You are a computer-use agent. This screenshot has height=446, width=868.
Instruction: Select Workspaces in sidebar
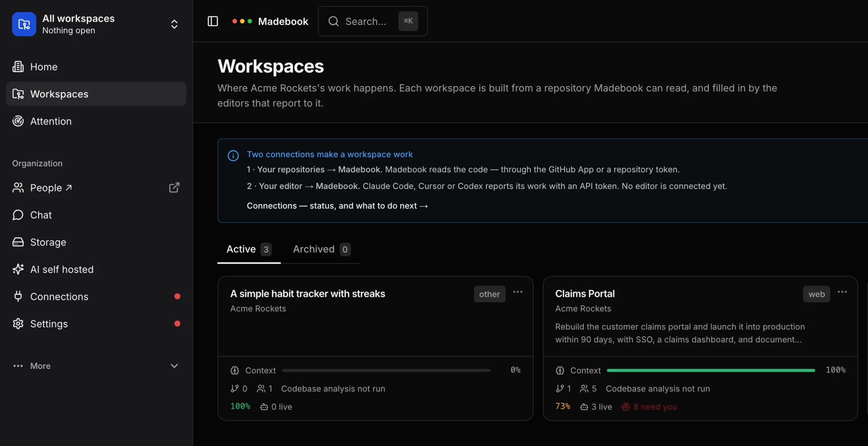(x=96, y=94)
